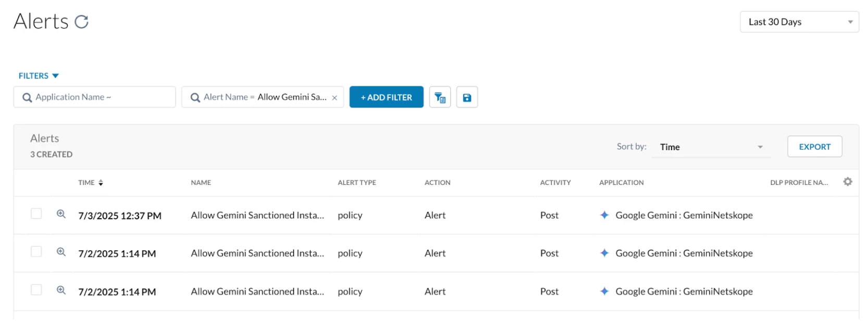Click Google Gemini : GeminiNetskope in 7/3/2025 row
The width and height of the screenshot is (868, 327).
684,215
